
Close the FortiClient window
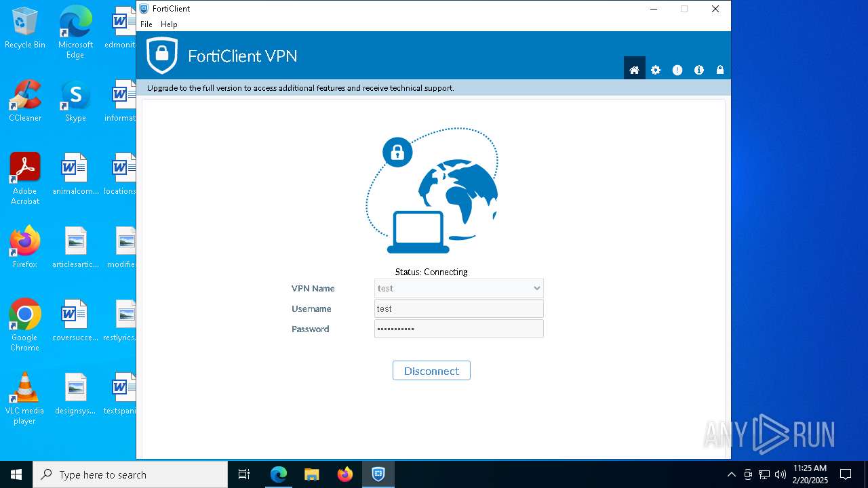[x=715, y=9]
